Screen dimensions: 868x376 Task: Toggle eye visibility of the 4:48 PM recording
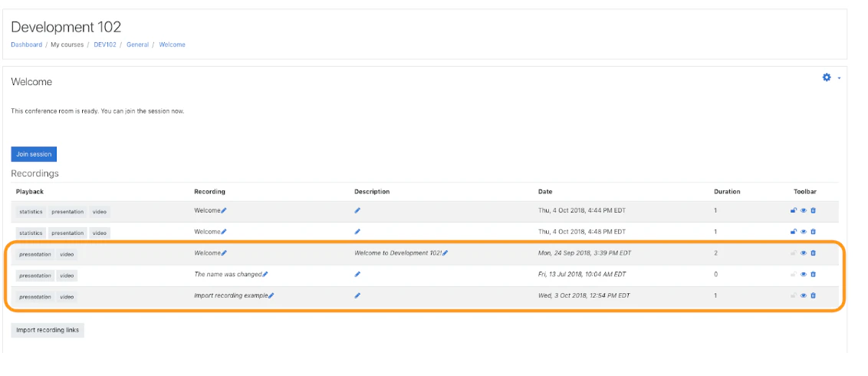804,232
